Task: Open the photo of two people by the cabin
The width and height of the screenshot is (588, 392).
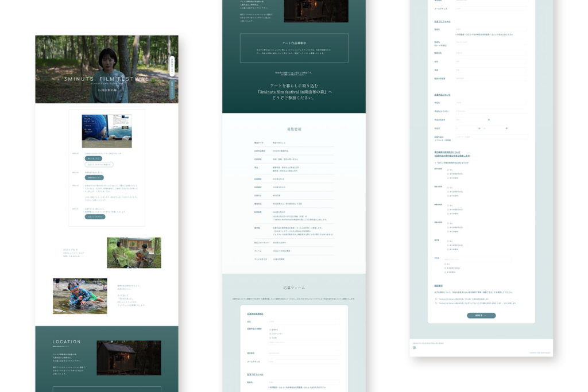Action: pyautogui.click(x=134, y=253)
